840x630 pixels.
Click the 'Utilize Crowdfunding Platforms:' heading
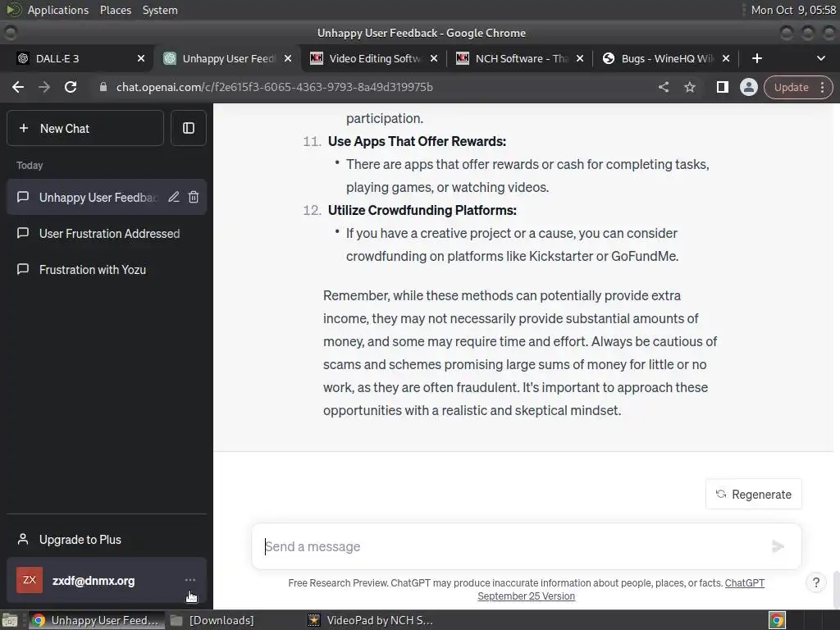point(422,210)
